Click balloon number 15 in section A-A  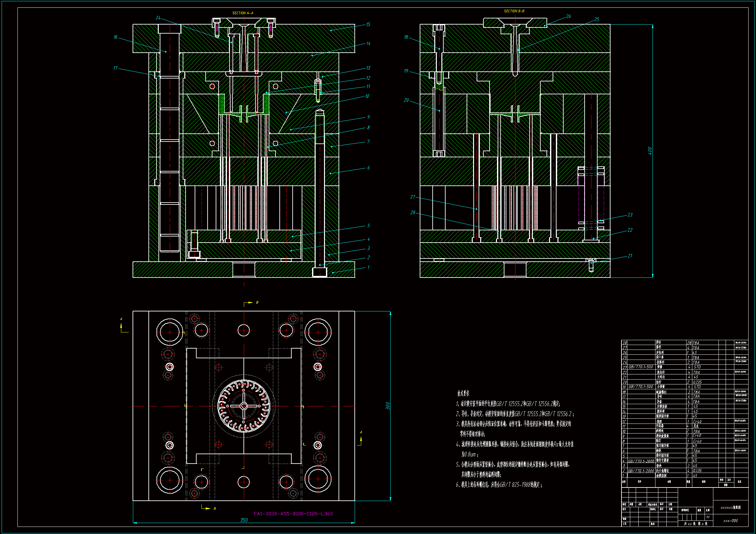point(368,25)
